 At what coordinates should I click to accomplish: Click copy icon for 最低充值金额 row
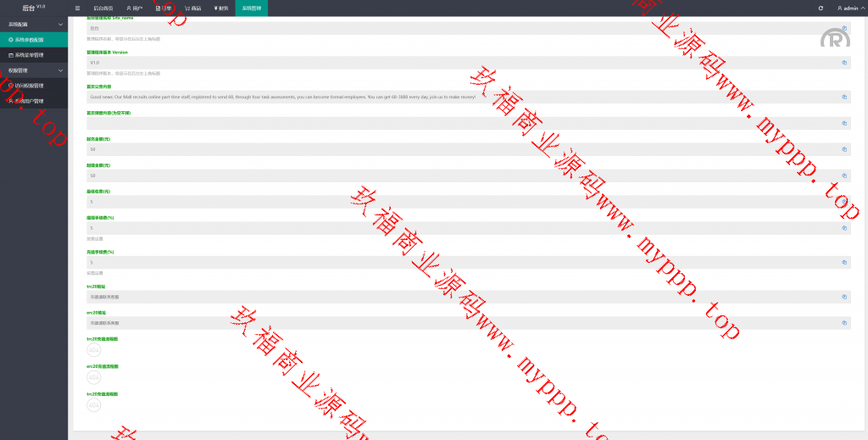coord(844,149)
